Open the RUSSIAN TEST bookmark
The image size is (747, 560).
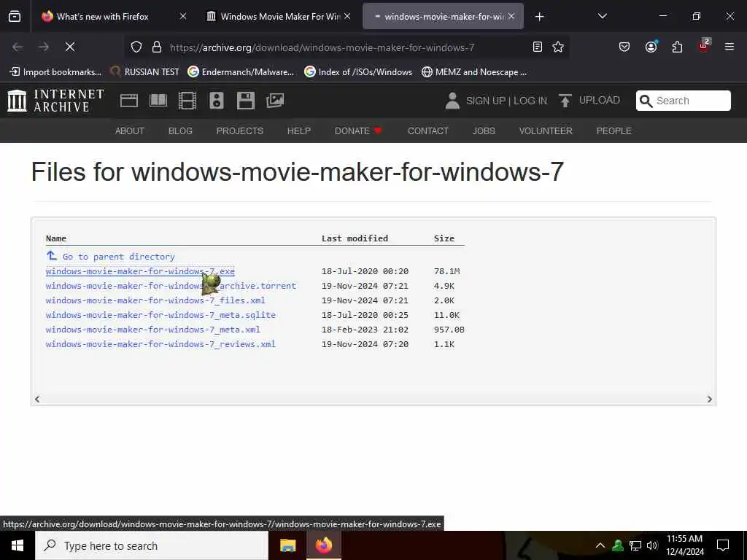(144, 72)
